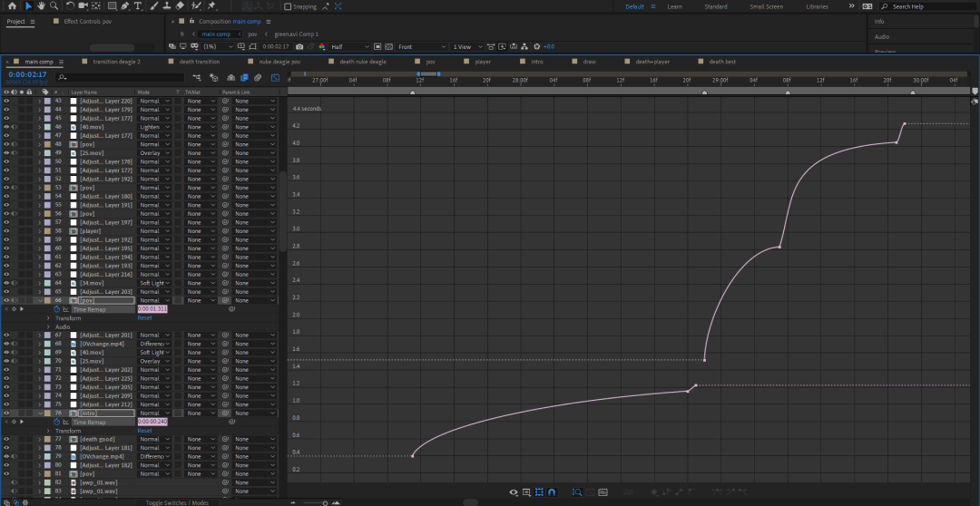Mute audio on layer 48 pov
Screen dimensions: 980x506
(14, 144)
